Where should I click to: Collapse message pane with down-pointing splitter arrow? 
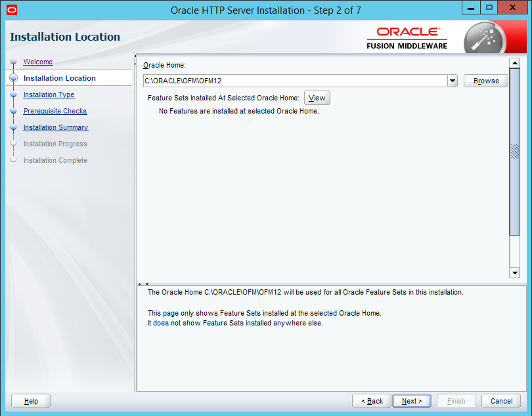147,283
